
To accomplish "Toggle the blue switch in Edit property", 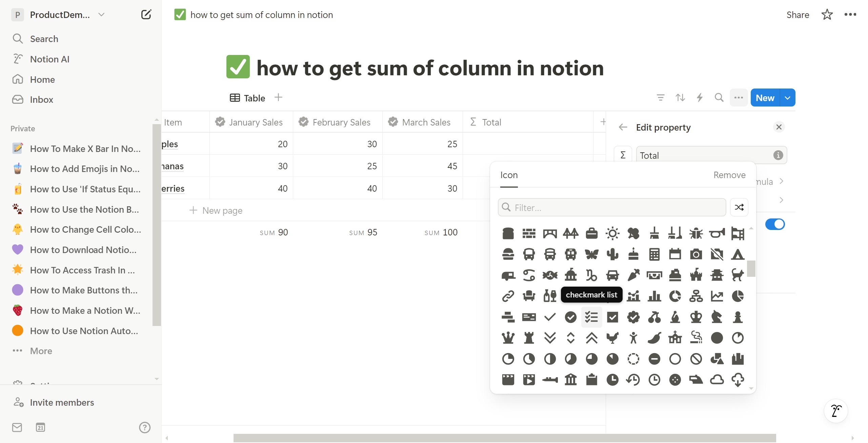I will tap(775, 224).
